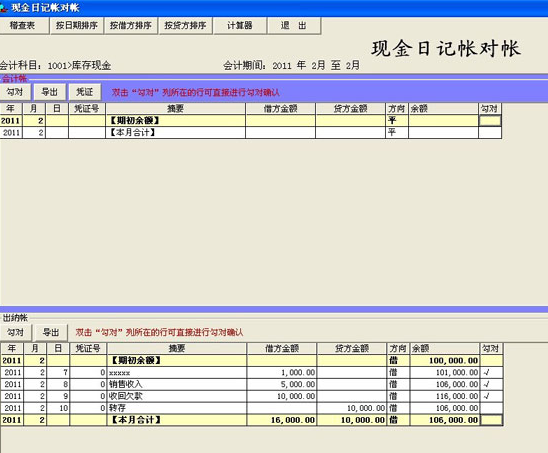The image size is (548, 453).
Task: Select 勾对 column header in 会计帐 table
Action: [x=490, y=109]
